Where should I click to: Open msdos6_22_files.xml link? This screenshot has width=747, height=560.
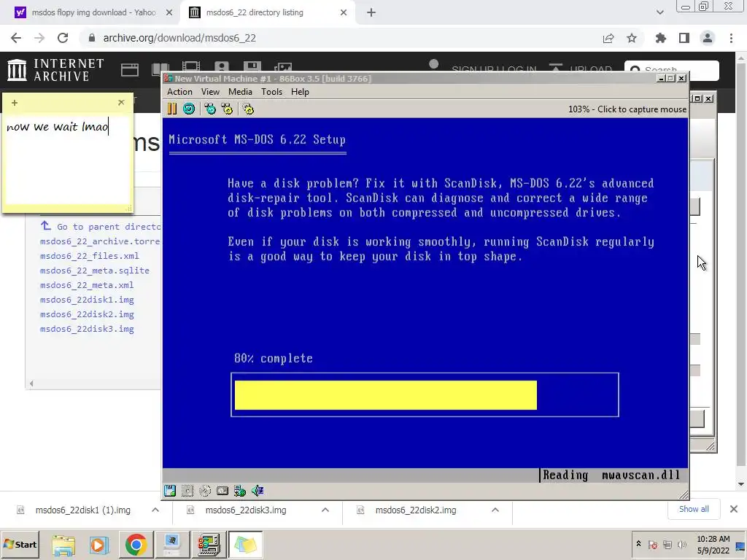coord(90,256)
